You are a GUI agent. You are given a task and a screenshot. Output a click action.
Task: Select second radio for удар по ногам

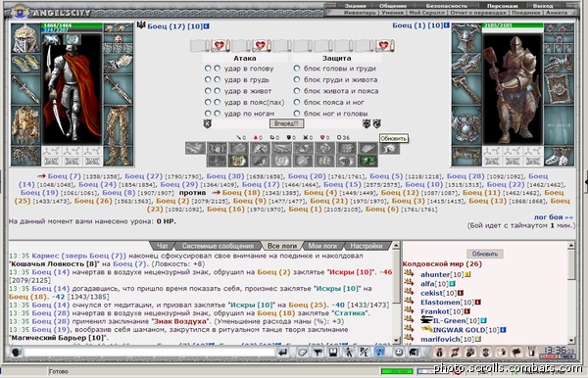pyautogui.click(x=218, y=114)
